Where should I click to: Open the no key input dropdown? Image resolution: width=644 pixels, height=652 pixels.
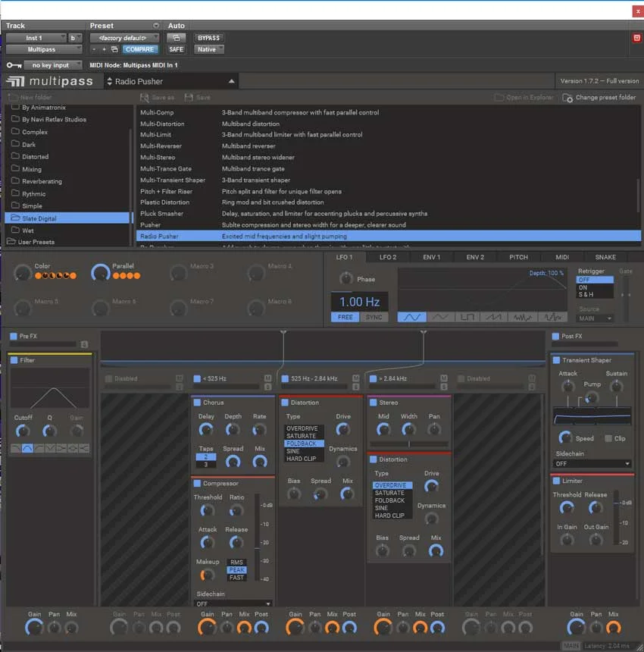click(53, 65)
